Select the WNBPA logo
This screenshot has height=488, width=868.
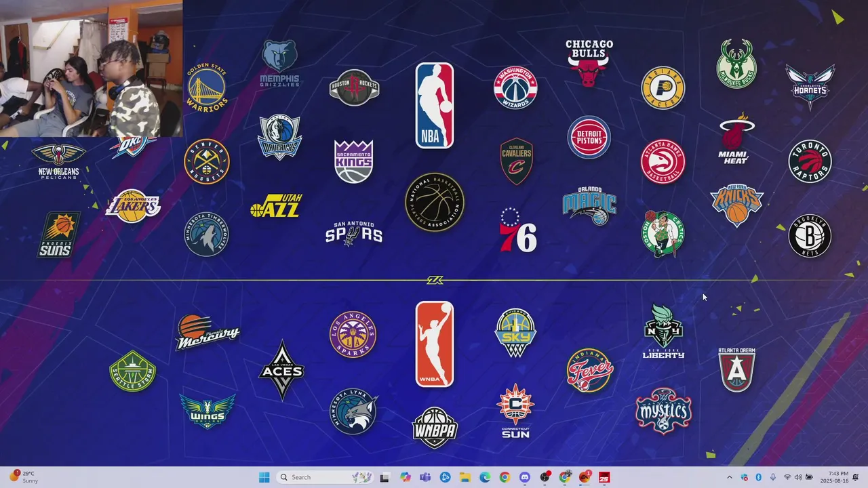coord(435,428)
